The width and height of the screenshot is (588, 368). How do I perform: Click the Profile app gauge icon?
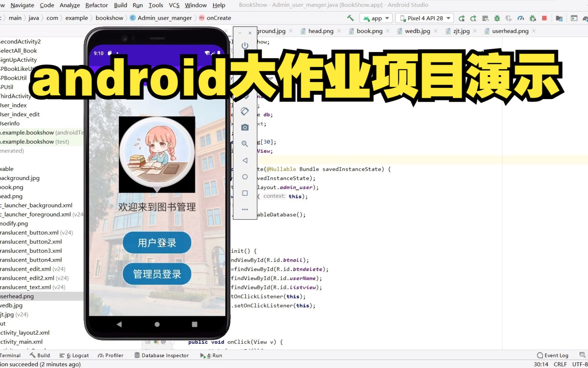click(521, 18)
